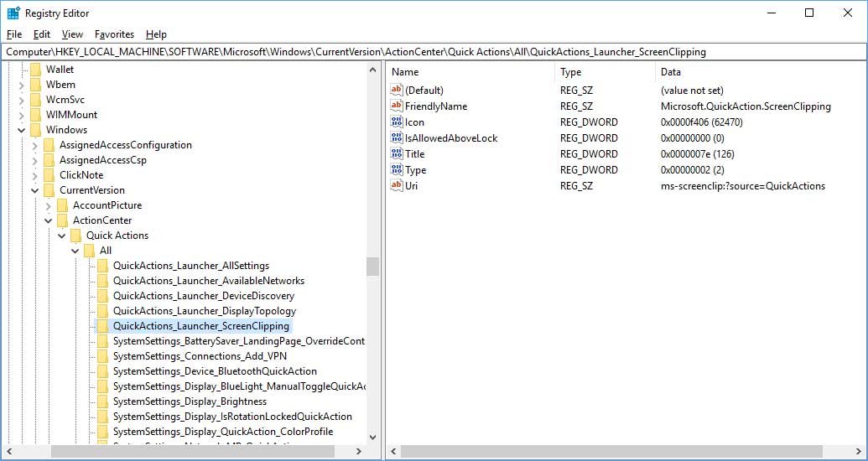Click the tree pane's down scroll arrow

click(x=372, y=438)
